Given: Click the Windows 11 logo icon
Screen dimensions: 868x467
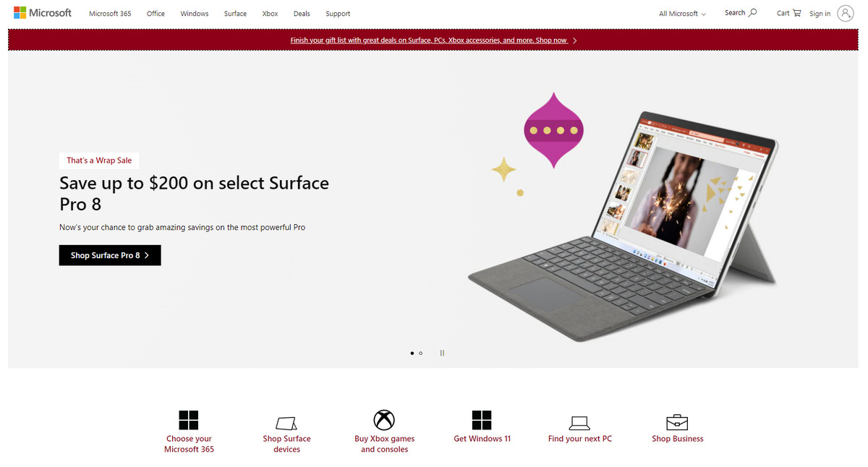Looking at the screenshot, I should pyautogui.click(x=482, y=420).
